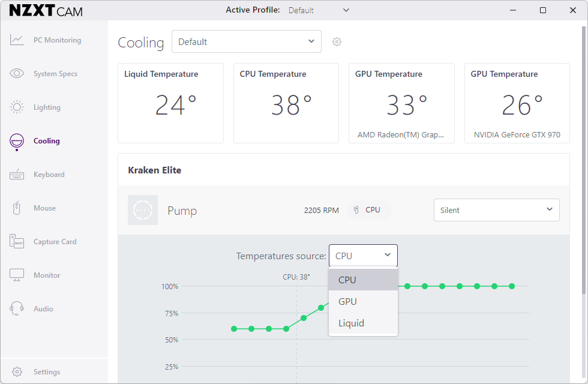Open the Mouse icon in sidebar
Image resolution: width=588 pixels, height=384 pixels.
(17, 208)
